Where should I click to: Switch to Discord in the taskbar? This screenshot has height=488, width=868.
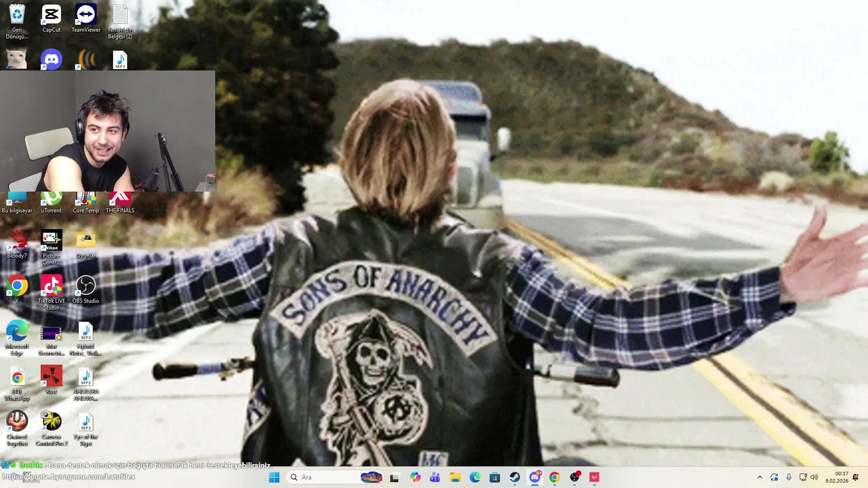tap(535, 477)
